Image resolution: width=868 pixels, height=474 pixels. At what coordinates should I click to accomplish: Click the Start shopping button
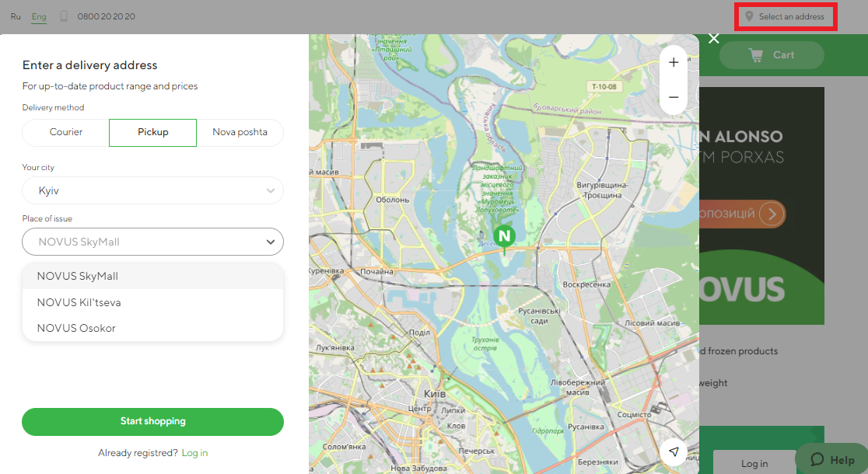pos(152,421)
